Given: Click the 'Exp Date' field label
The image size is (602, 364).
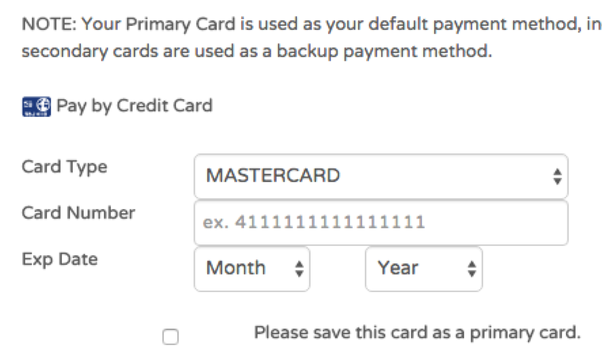Looking at the screenshot, I should [60, 259].
